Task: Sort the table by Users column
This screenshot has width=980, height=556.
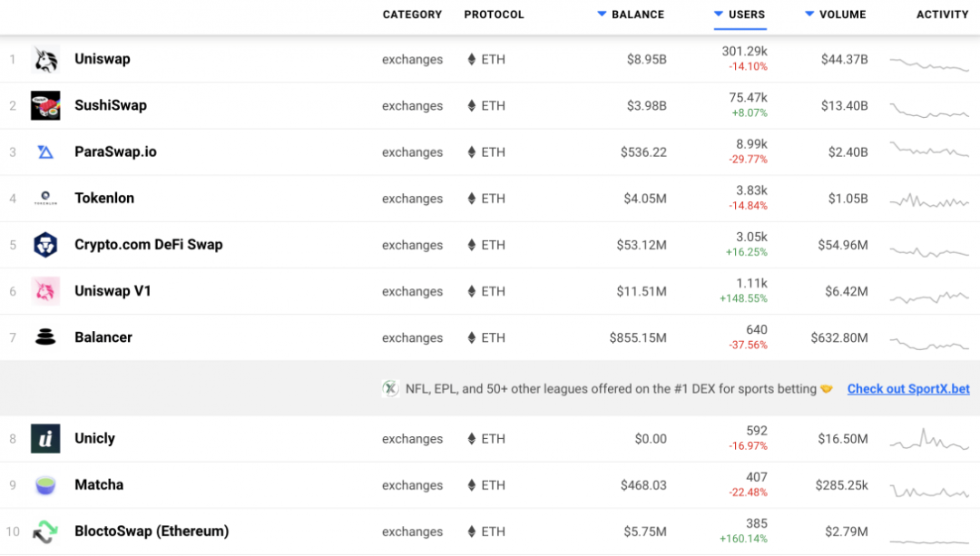Action: pyautogui.click(x=740, y=15)
